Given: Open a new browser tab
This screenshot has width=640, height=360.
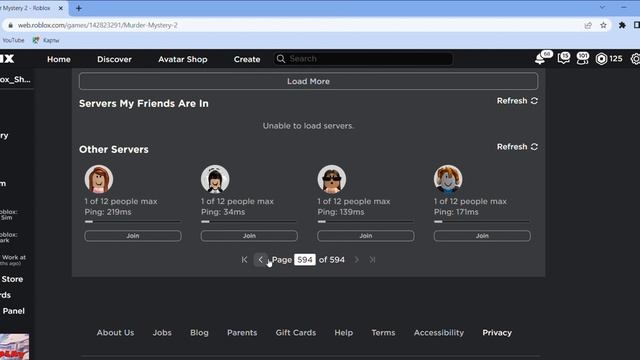Looking at the screenshot, I should pyautogui.click(x=79, y=8).
